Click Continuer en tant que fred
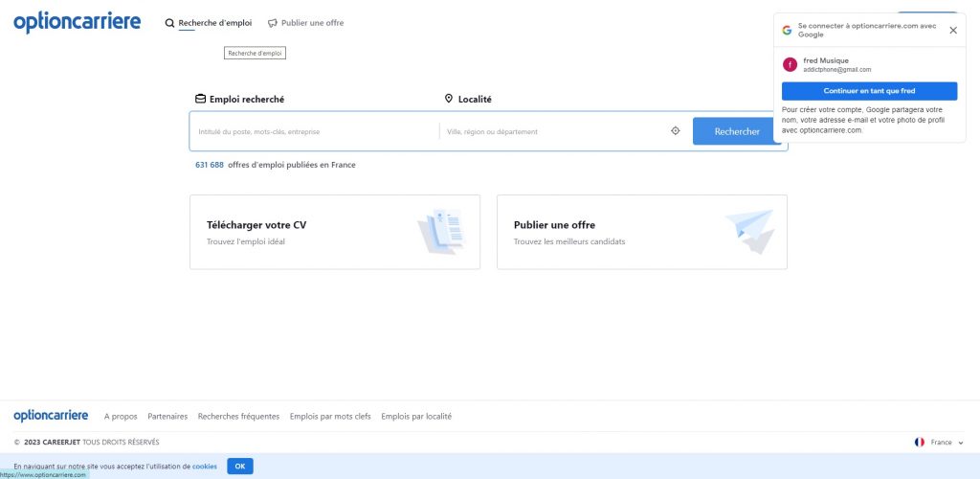This screenshot has height=479, width=980. click(869, 91)
